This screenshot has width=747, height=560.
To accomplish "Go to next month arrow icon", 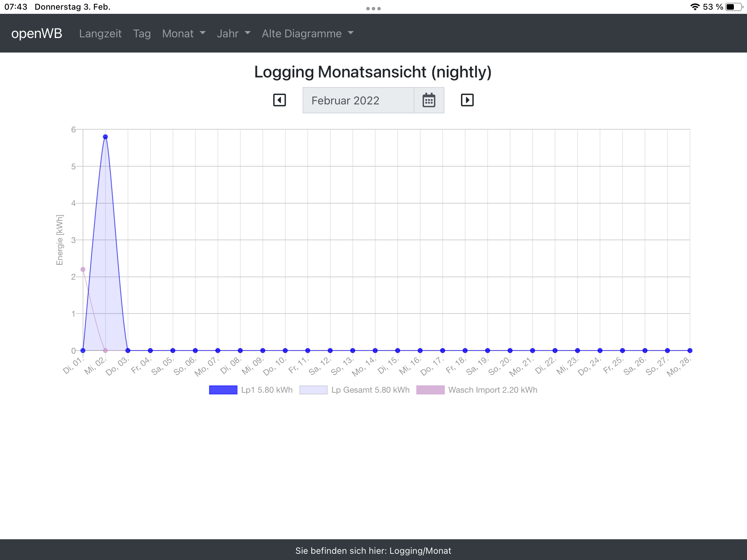I will coord(467,100).
